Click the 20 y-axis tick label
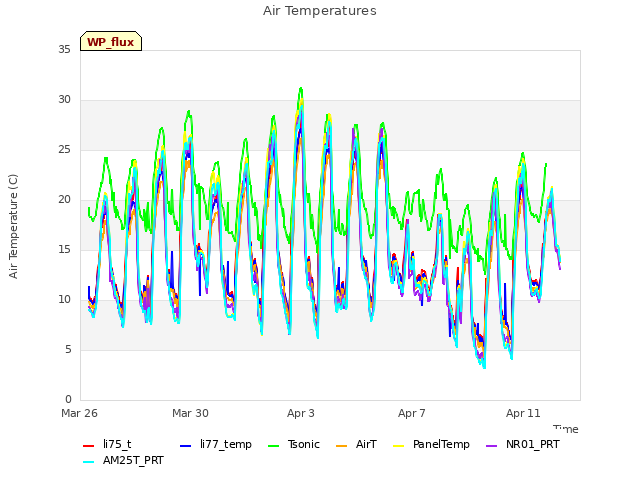The image size is (640, 480). pos(64,200)
